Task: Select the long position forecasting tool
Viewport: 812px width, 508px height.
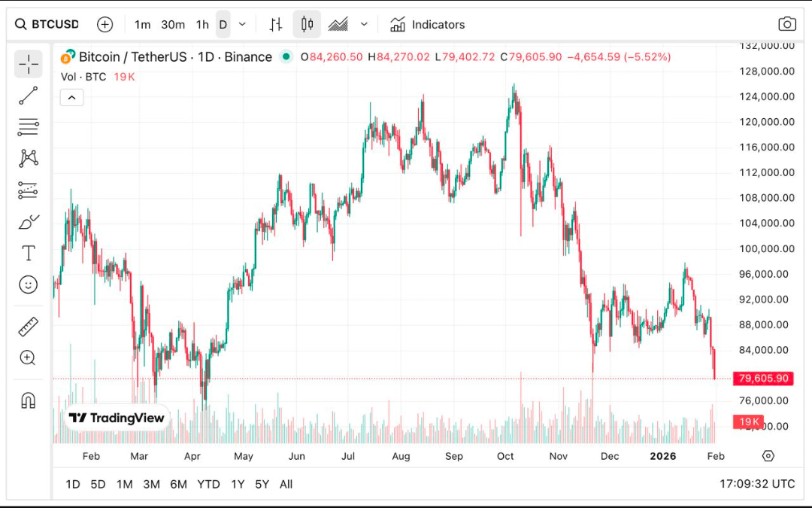Action: tap(29, 190)
